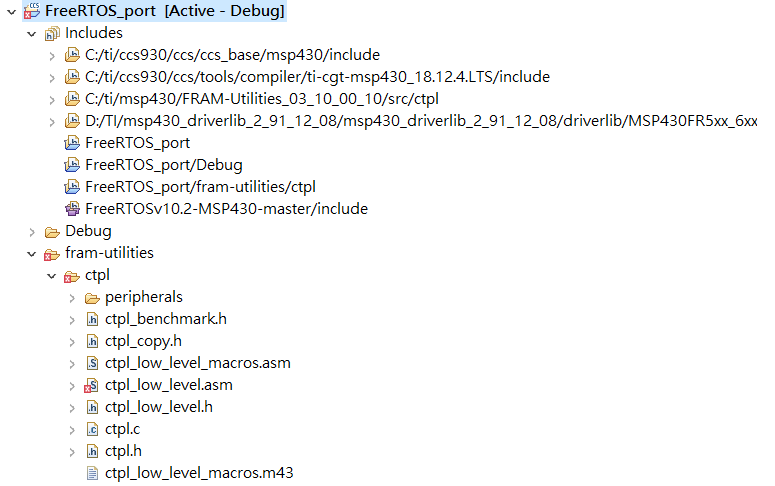Expand the Debug folder

(x=31, y=231)
